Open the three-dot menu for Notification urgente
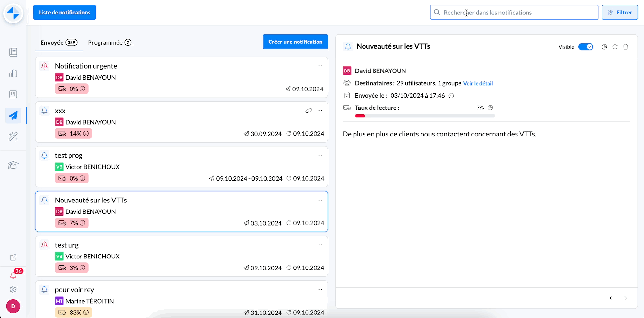 point(320,66)
